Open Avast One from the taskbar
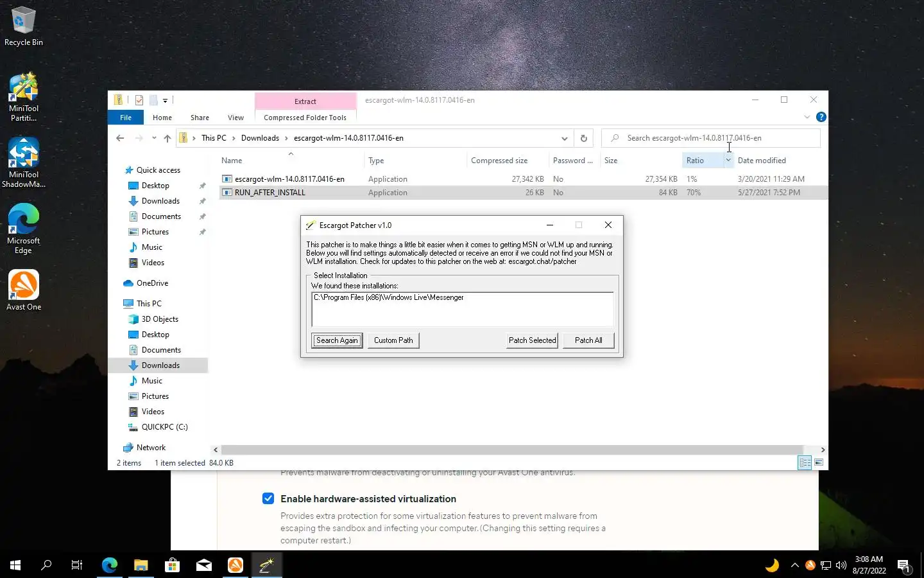The image size is (924, 578). pyautogui.click(x=235, y=565)
